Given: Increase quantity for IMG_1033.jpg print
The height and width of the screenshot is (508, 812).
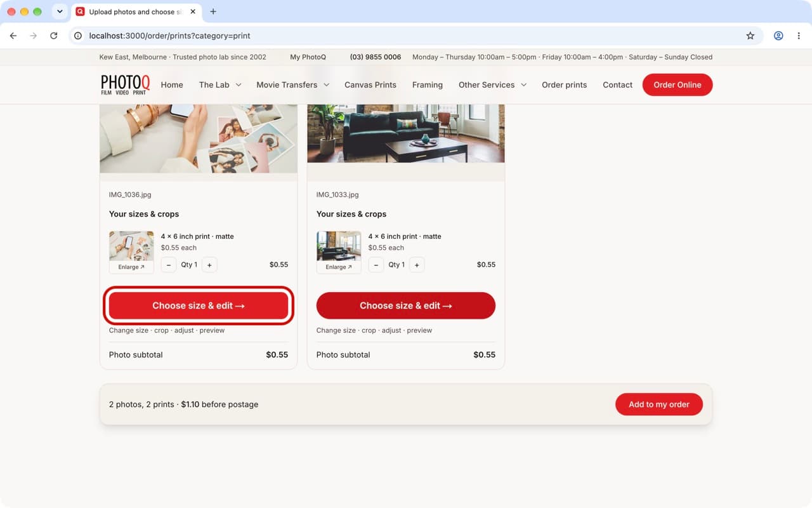Looking at the screenshot, I should pos(417,265).
